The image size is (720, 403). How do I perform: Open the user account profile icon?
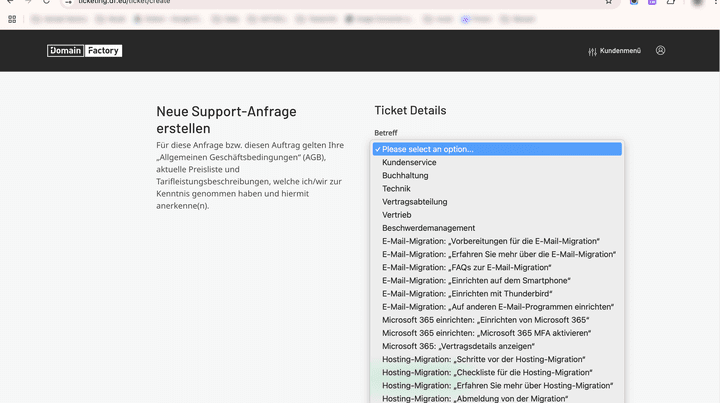pyautogui.click(x=660, y=50)
